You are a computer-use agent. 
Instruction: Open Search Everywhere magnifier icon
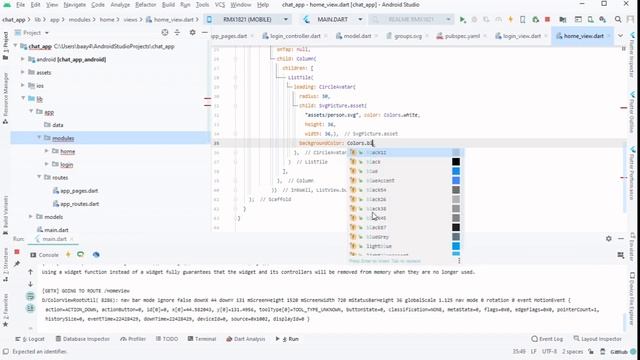click(x=618, y=20)
